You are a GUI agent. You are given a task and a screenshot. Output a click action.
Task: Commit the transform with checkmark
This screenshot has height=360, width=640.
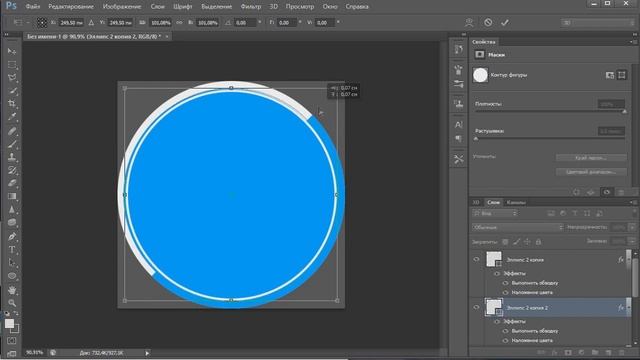pyautogui.click(x=505, y=23)
